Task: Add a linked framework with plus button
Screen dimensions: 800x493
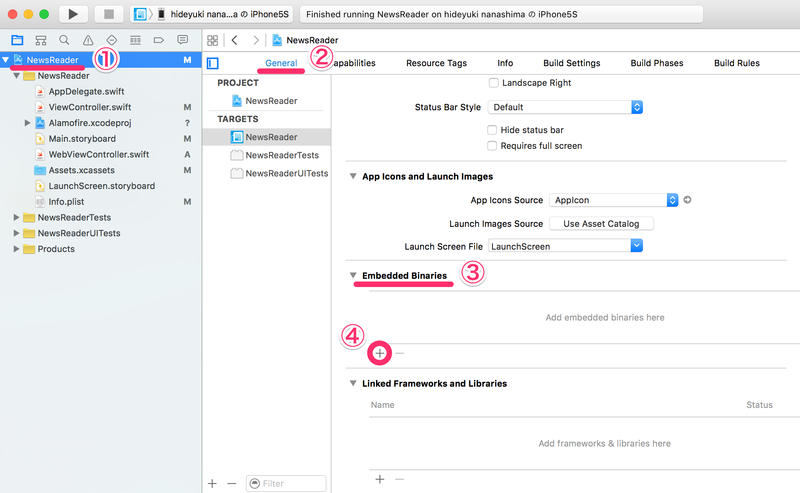Action: coord(380,479)
